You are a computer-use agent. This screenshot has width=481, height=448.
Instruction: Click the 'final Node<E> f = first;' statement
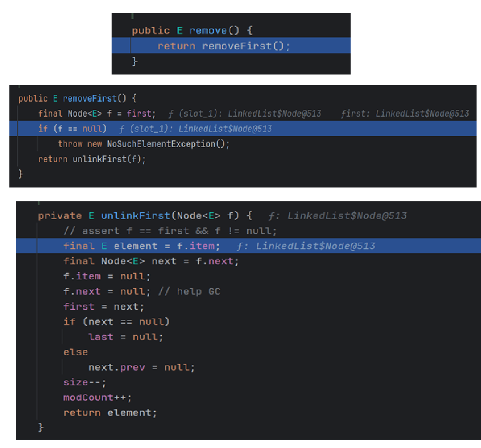coord(97,113)
